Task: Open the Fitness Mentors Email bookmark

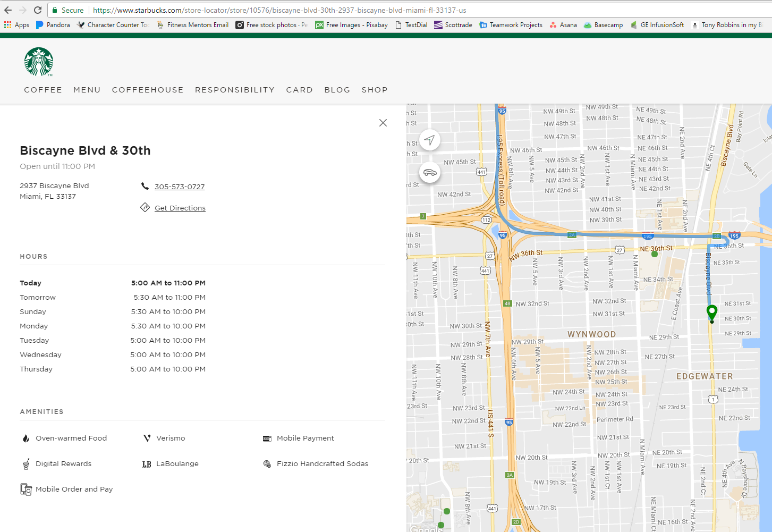Action: (192, 25)
